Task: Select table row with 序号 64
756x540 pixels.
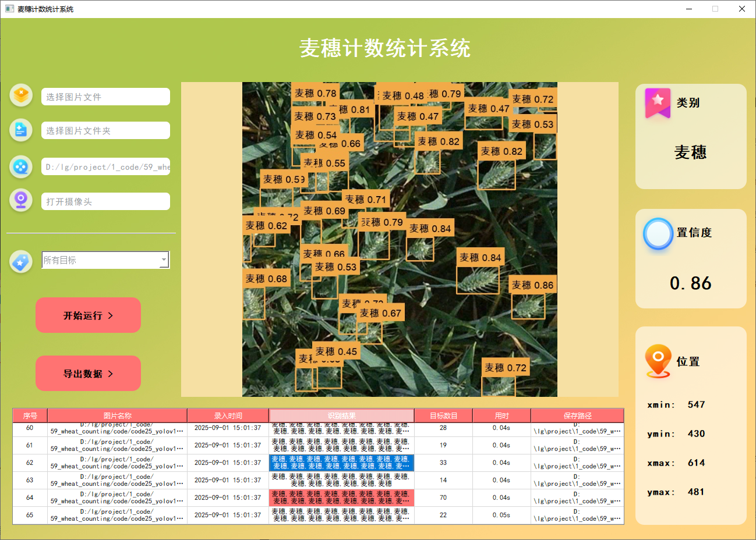Action: click(318, 498)
